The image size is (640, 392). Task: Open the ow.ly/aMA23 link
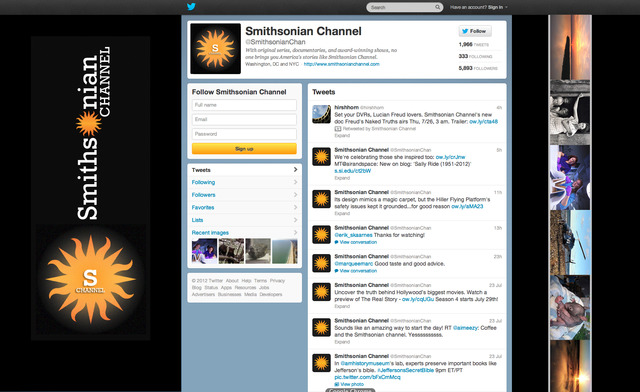(467, 207)
